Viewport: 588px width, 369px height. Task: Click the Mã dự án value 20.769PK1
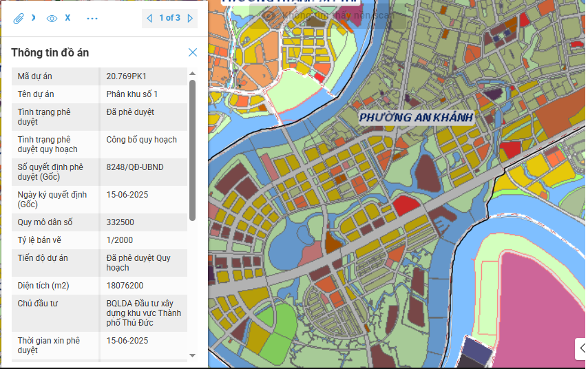coord(126,76)
